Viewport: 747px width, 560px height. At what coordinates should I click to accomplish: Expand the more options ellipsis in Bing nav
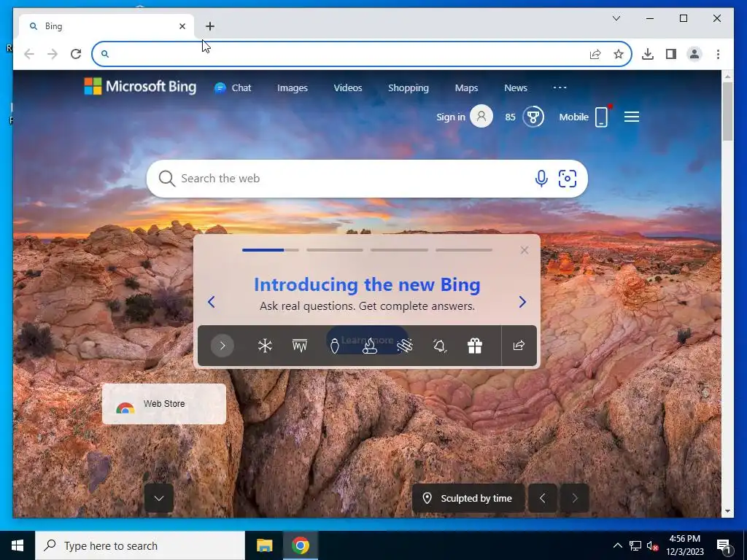[x=560, y=87]
